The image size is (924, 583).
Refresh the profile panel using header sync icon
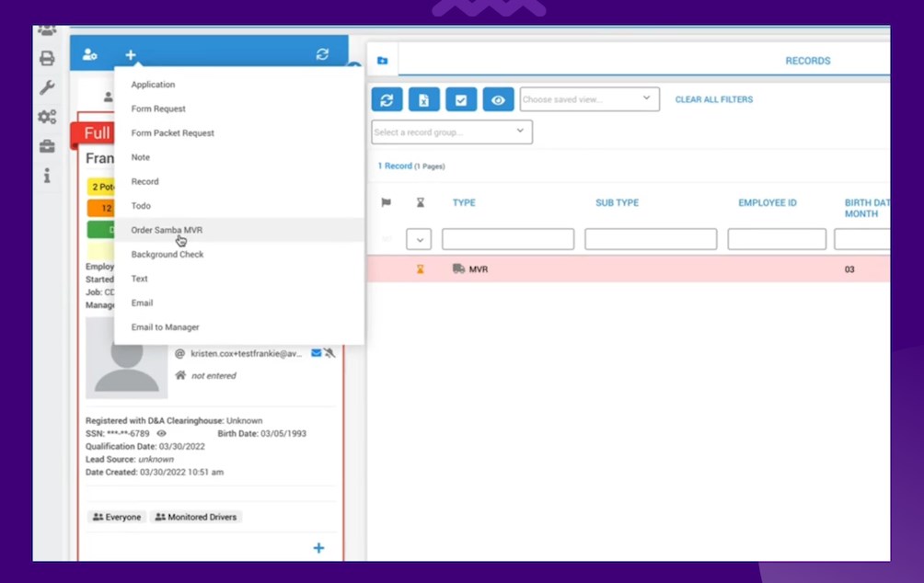click(322, 54)
